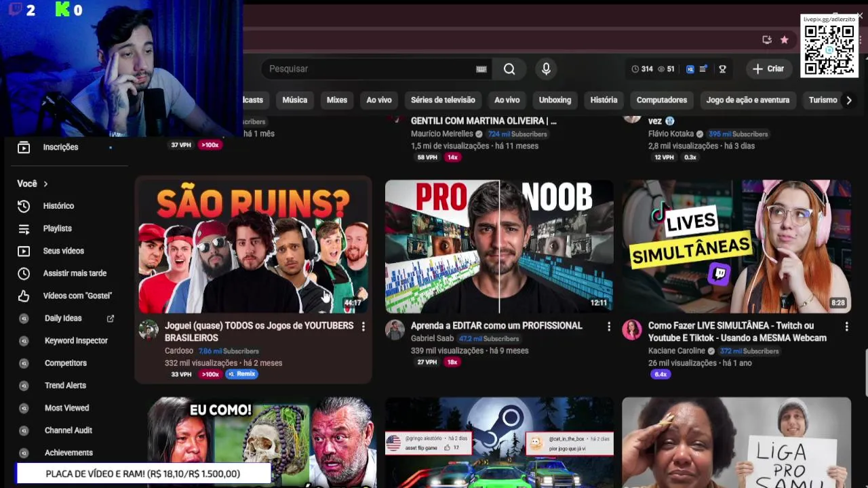The height and width of the screenshot is (488, 868).
Task: Click the bookmark star in address bar
Action: coord(785,39)
